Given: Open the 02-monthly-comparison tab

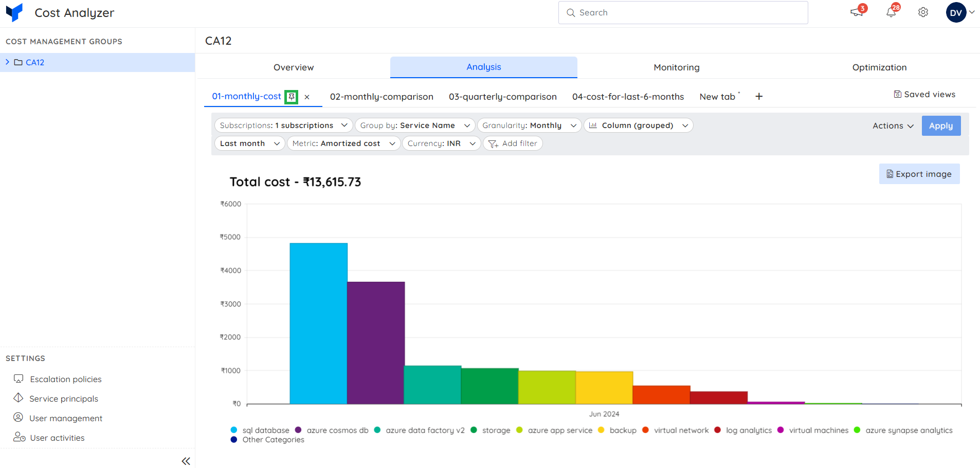Looking at the screenshot, I should [382, 97].
